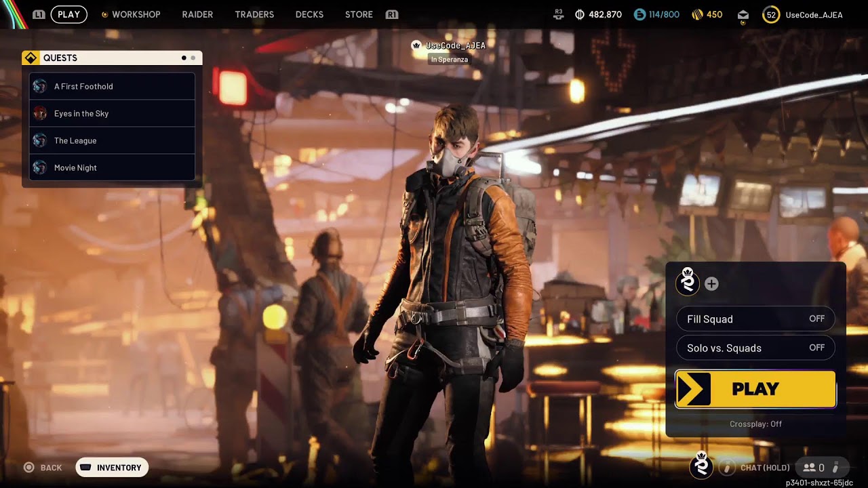The height and width of the screenshot is (488, 868).
Task: Open the PLAY tab in top navigation
Action: (68, 14)
